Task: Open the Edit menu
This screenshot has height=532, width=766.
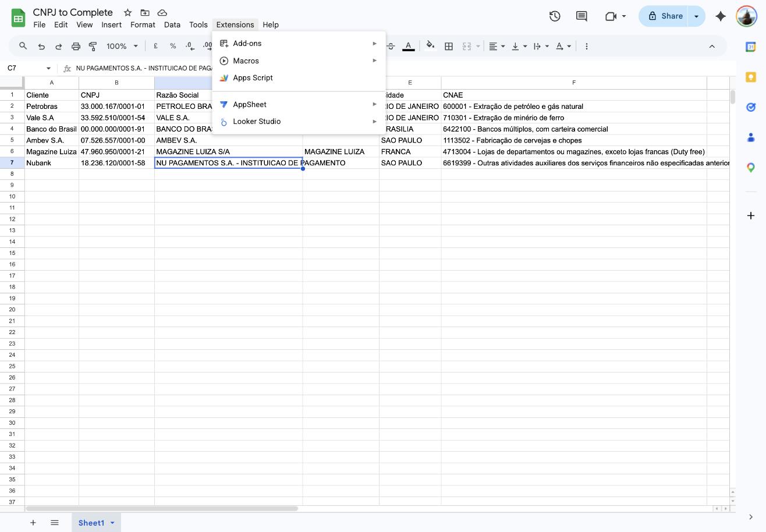Action: pos(61,24)
